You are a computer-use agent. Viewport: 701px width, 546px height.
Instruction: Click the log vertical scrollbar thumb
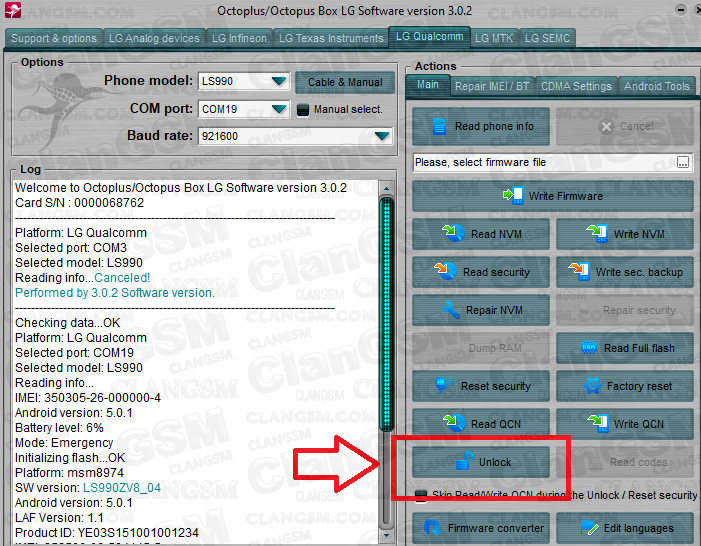click(386, 314)
